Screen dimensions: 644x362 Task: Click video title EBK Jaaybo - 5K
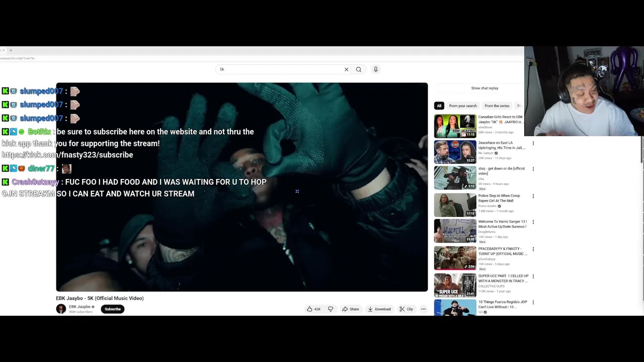click(x=100, y=298)
